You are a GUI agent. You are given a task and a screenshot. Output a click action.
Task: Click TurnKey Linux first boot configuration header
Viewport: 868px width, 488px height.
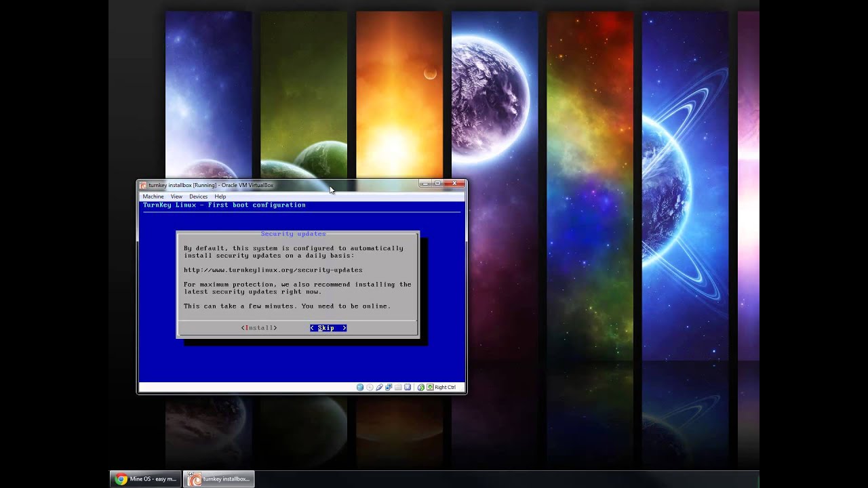224,205
